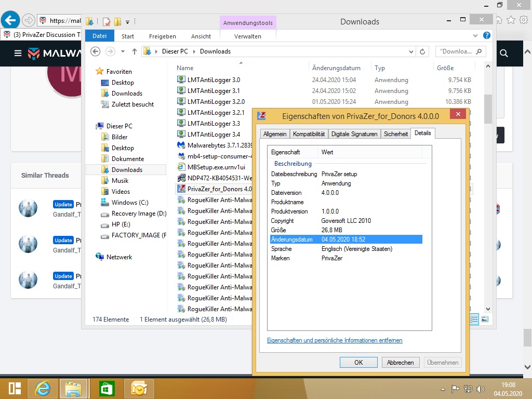Click the volume speaker tray icon
Image resolution: width=532 pixels, height=399 pixels.
(481, 389)
